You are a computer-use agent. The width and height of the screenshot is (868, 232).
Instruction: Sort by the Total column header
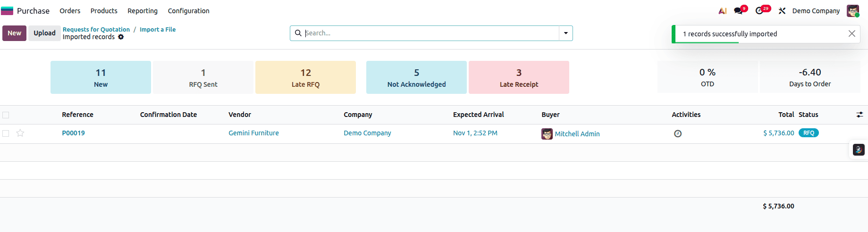[x=786, y=115]
